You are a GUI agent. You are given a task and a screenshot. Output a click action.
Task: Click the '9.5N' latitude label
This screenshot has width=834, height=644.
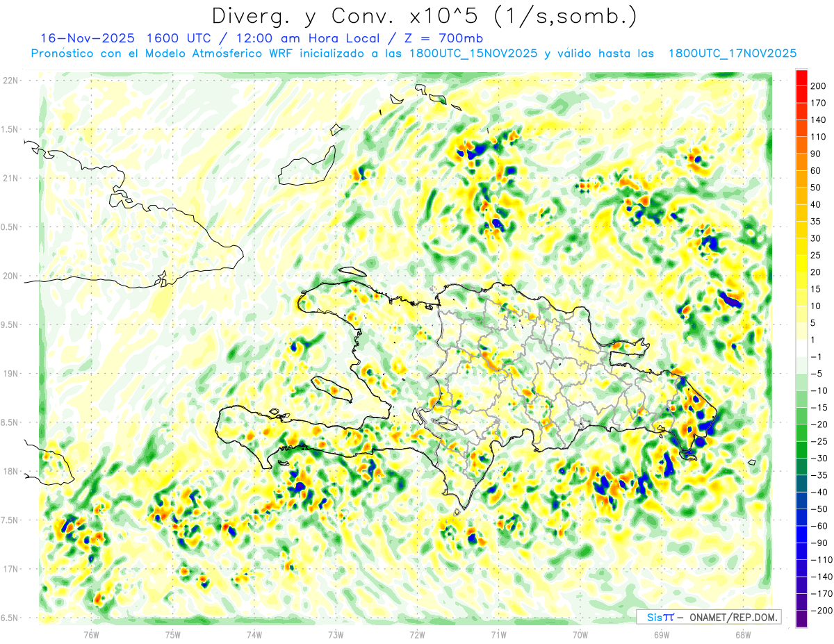[x=10, y=324]
